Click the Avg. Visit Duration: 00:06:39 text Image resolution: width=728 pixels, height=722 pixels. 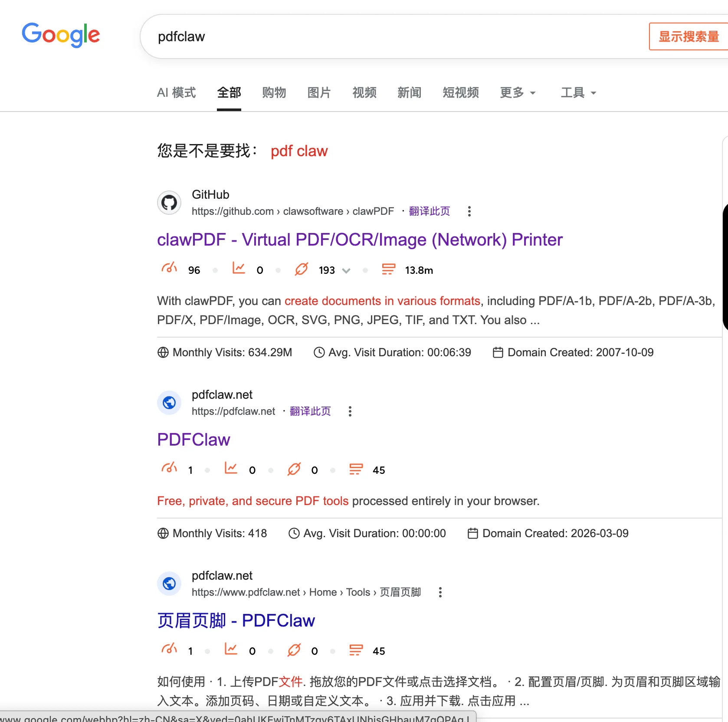[x=400, y=352]
